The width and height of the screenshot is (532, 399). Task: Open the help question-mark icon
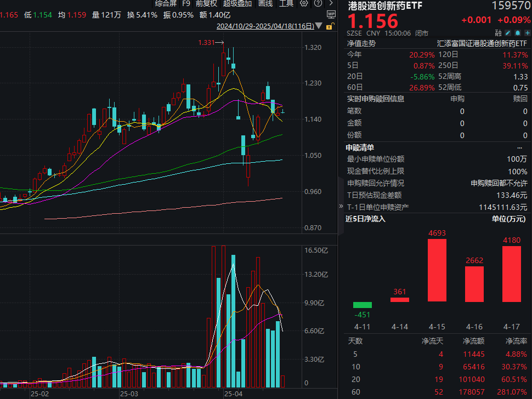(318, 3)
